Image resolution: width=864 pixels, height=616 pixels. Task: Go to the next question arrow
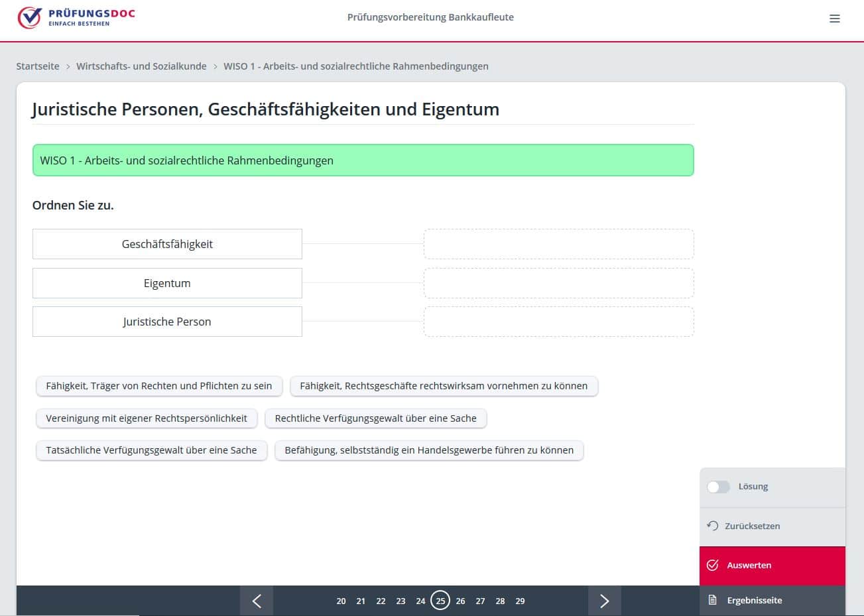tap(604, 601)
